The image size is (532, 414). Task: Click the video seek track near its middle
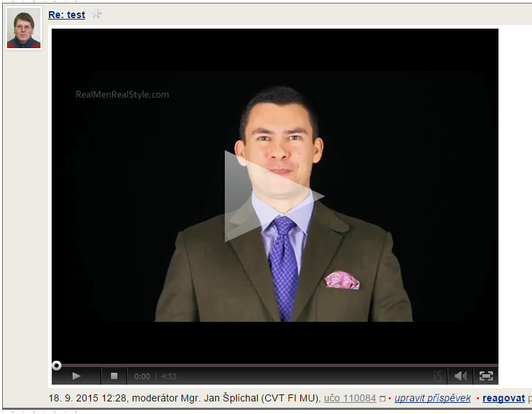(x=275, y=366)
